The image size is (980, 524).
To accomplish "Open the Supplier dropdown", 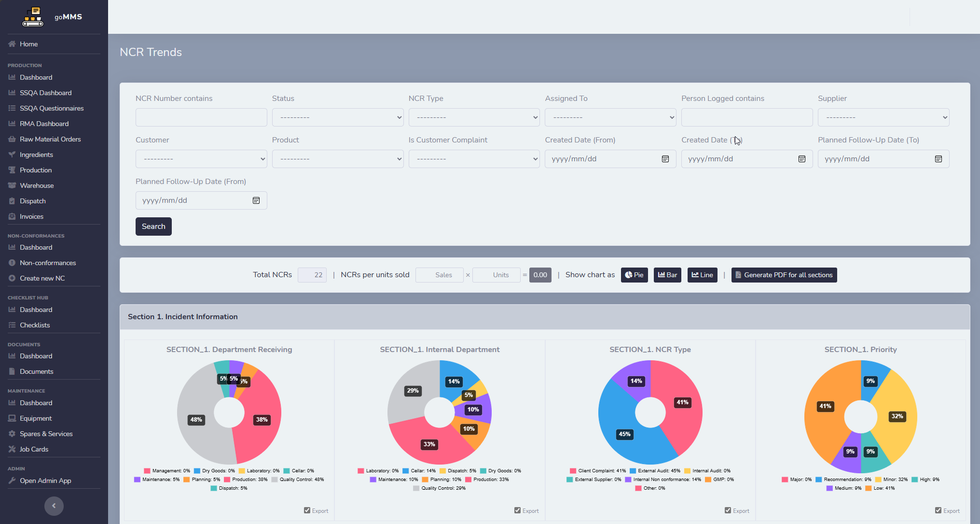I will click(x=883, y=117).
